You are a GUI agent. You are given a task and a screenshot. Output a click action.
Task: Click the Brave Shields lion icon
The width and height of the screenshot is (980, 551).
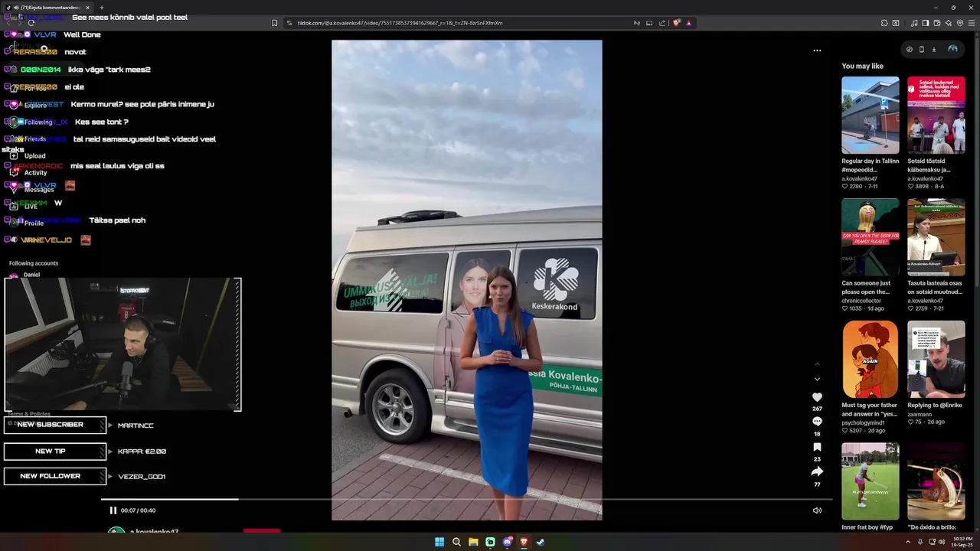677,23
